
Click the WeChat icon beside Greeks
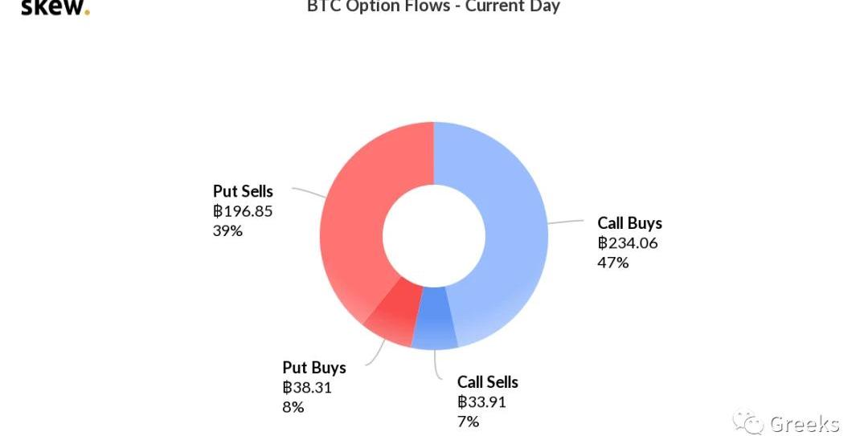point(748,422)
